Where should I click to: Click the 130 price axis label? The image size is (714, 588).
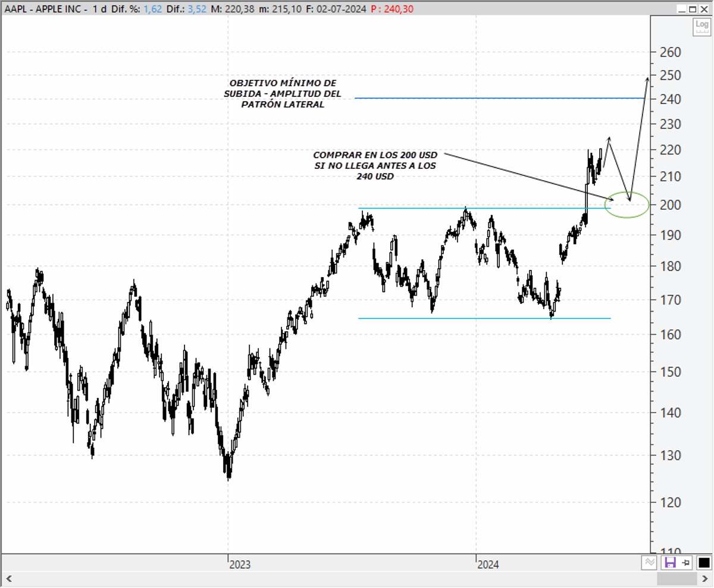tap(670, 455)
